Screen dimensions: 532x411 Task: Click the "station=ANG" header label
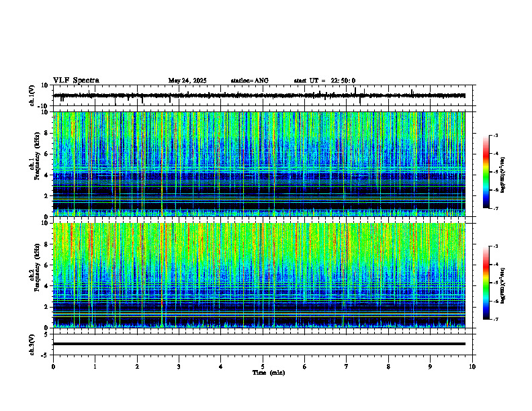coord(250,81)
